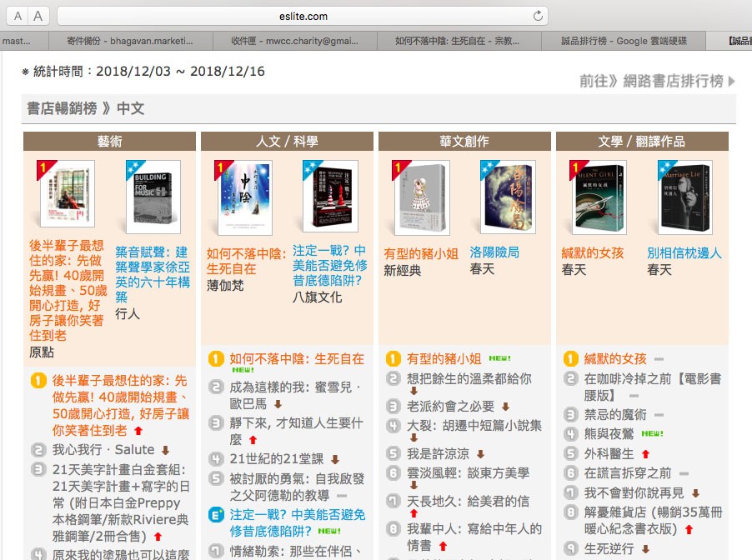Switch to the 寄件備份 bhagavan.marketi tab
This screenshot has width=752, height=560.
coord(130,41)
